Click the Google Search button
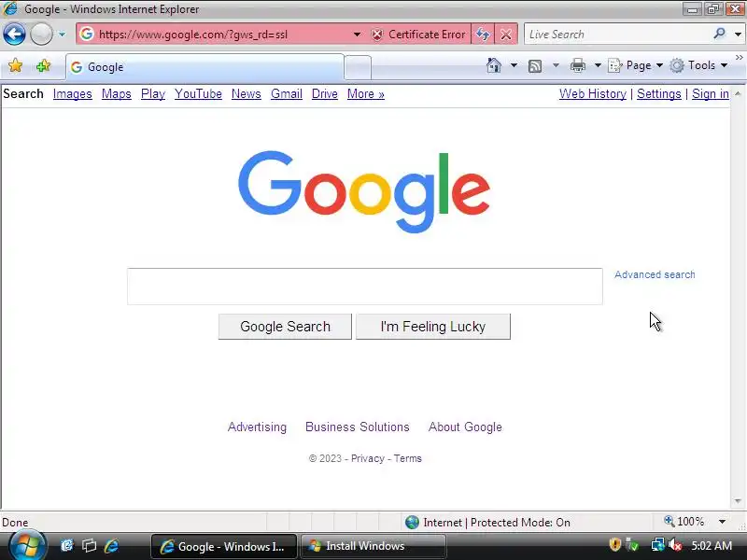747x560 pixels. coord(285,327)
